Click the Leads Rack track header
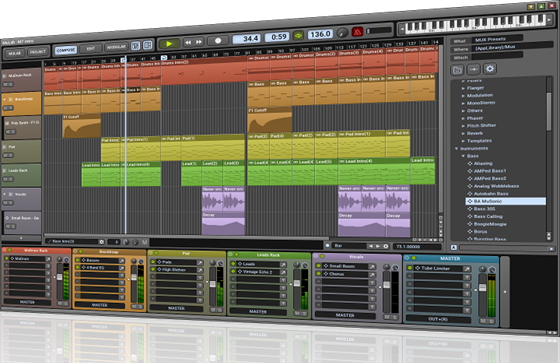Image resolution: width=560 pixels, height=363 pixels. tap(21, 175)
